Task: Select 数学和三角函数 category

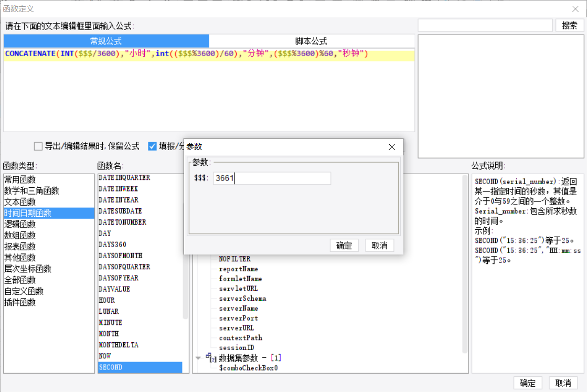Action: pyautogui.click(x=49, y=190)
